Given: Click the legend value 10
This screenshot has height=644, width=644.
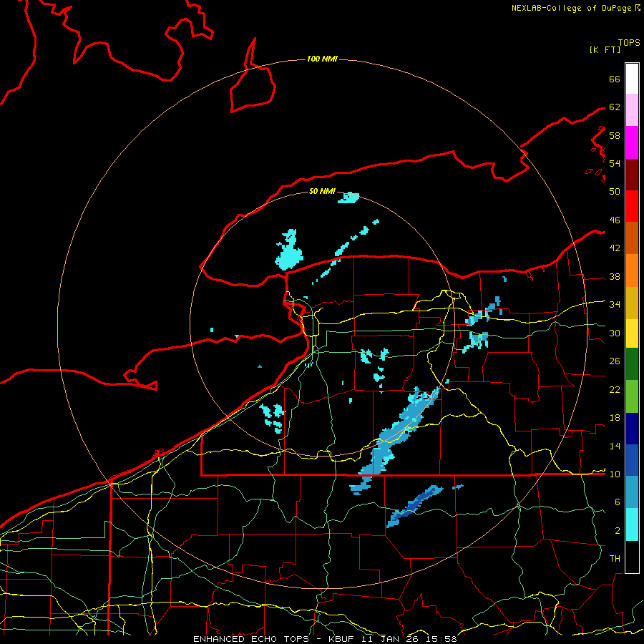Looking at the screenshot, I should [615, 474].
